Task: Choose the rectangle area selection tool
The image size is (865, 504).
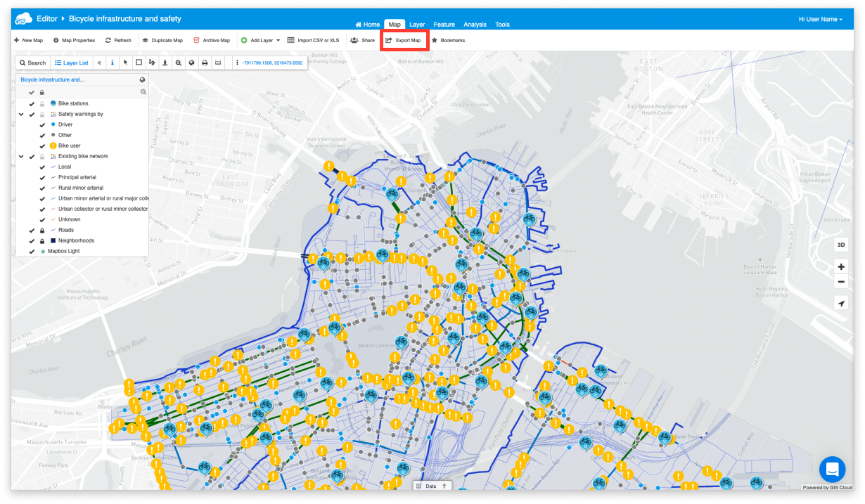Action: click(x=139, y=63)
